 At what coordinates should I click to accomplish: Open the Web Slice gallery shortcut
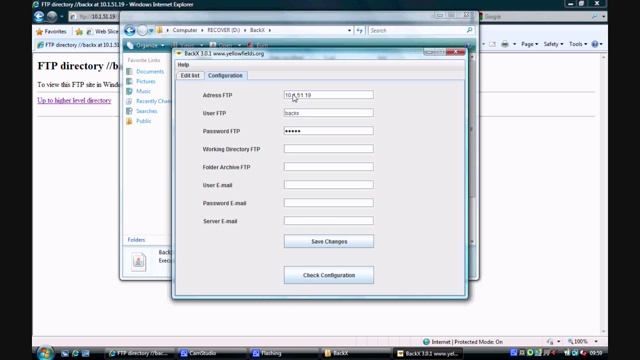click(x=102, y=31)
